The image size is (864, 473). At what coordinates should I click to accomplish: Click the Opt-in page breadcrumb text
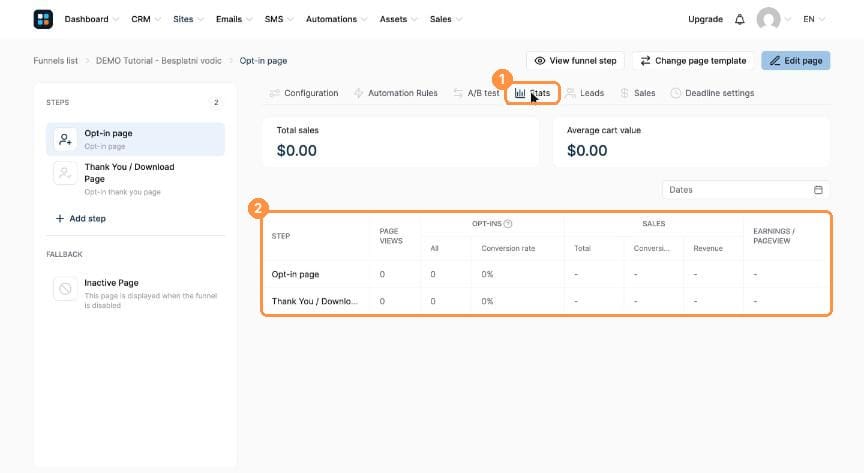pyautogui.click(x=263, y=61)
